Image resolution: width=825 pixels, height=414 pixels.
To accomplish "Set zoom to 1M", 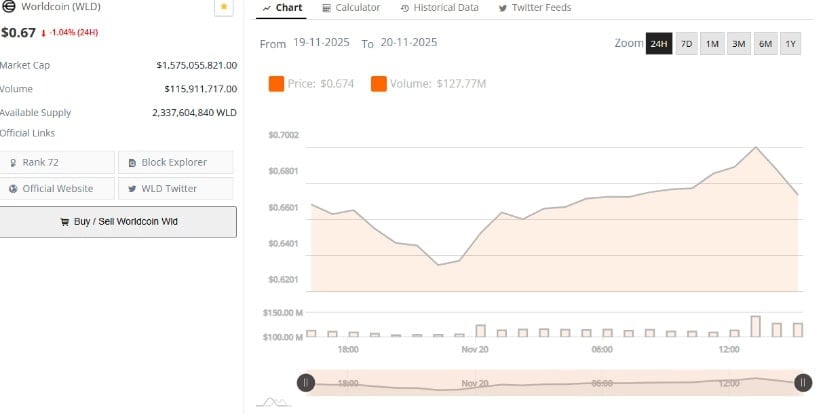I will [712, 45].
